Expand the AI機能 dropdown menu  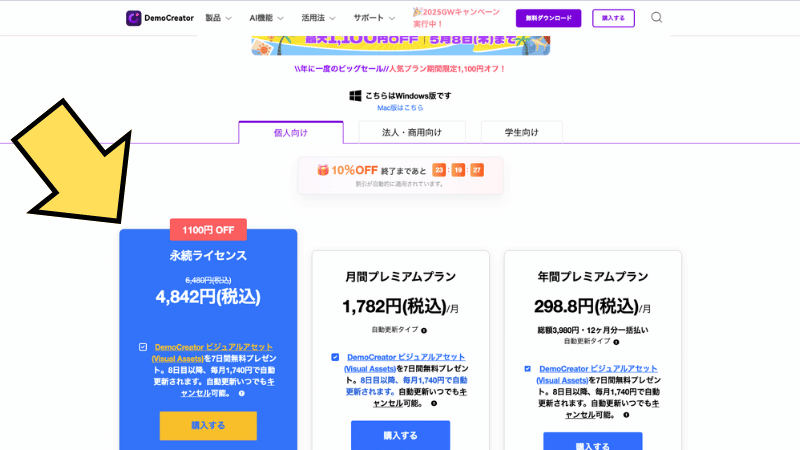click(266, 18)
